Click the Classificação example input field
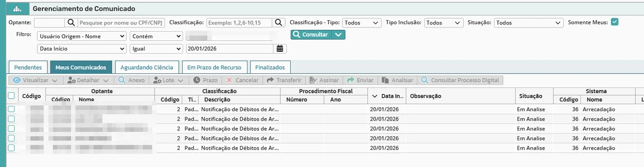The image size is (644, 167). point(239,22)
